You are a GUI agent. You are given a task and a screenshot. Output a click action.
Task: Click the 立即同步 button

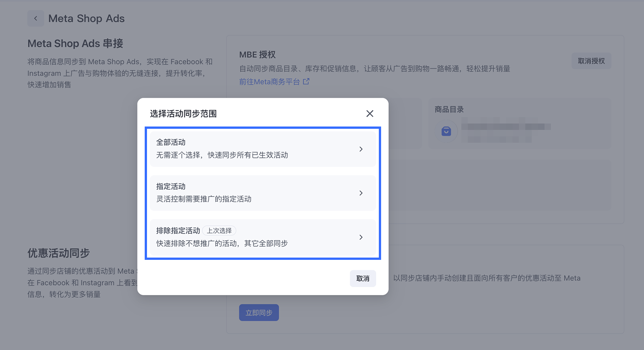(259, 312)
